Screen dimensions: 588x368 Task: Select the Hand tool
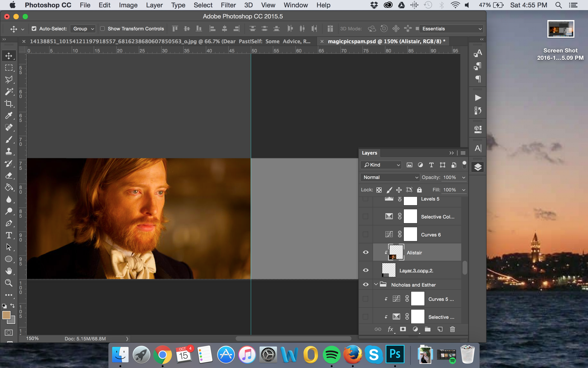tap(9, 271)
